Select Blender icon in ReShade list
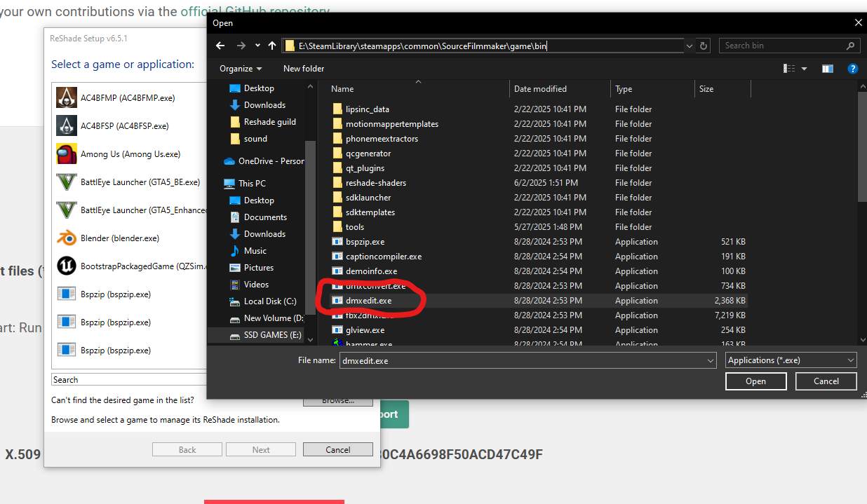 click(66, 238)
